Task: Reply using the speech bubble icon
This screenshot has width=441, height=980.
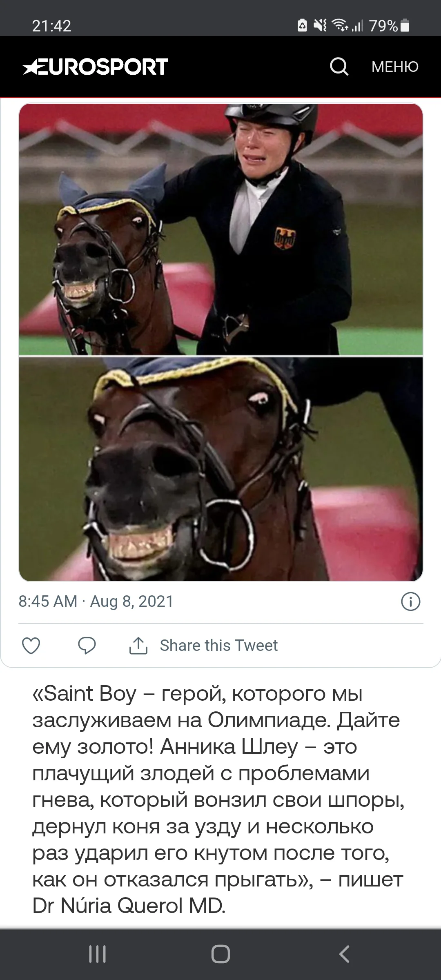Action: pos(87,646)
